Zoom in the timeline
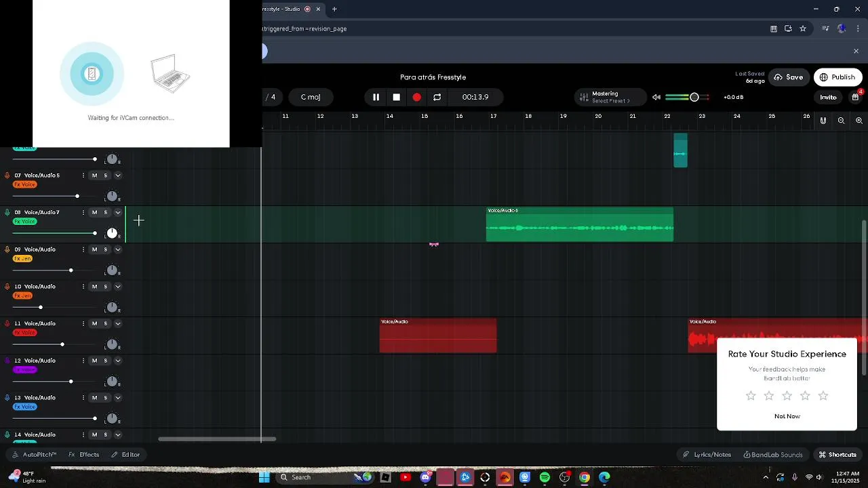Viewport: 868px width, 488px height. point(859,121)
